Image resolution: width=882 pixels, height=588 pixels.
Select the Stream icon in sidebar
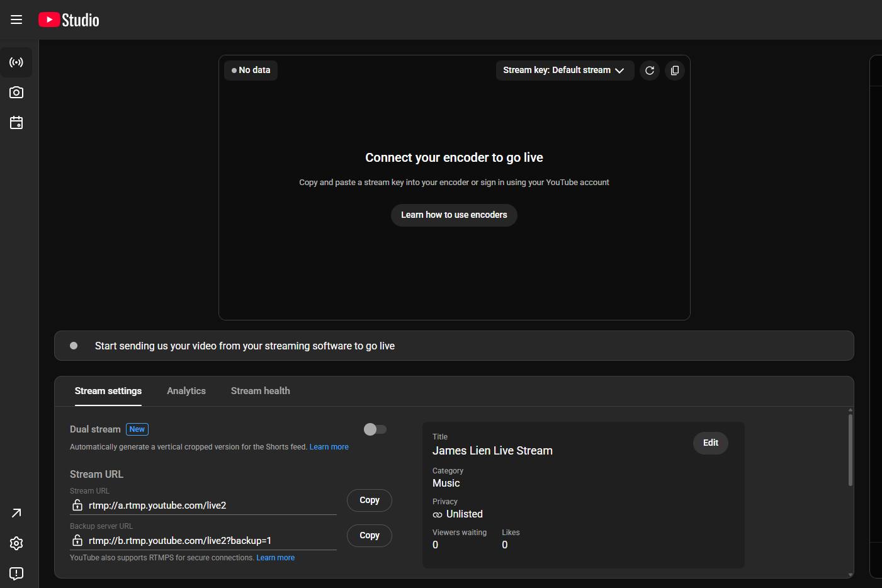16,62
